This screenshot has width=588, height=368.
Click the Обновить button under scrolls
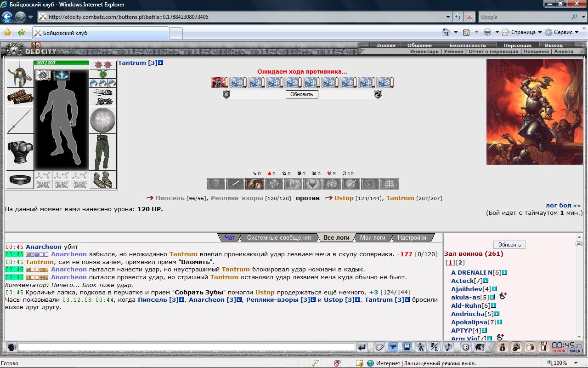(302, 94)
